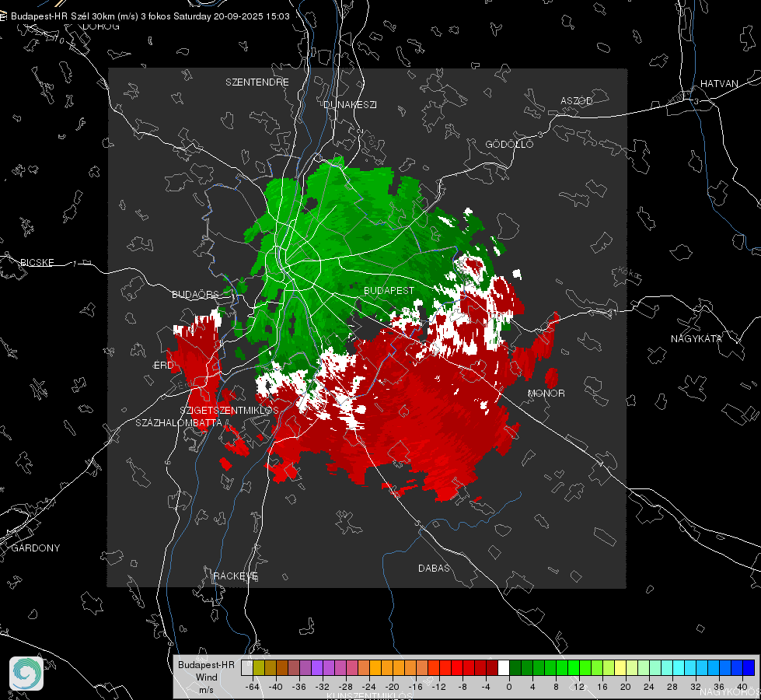This screenshot has height=700, width=761.
Task: Select the -64 value on the legend scale
Action: pos(253,687)
